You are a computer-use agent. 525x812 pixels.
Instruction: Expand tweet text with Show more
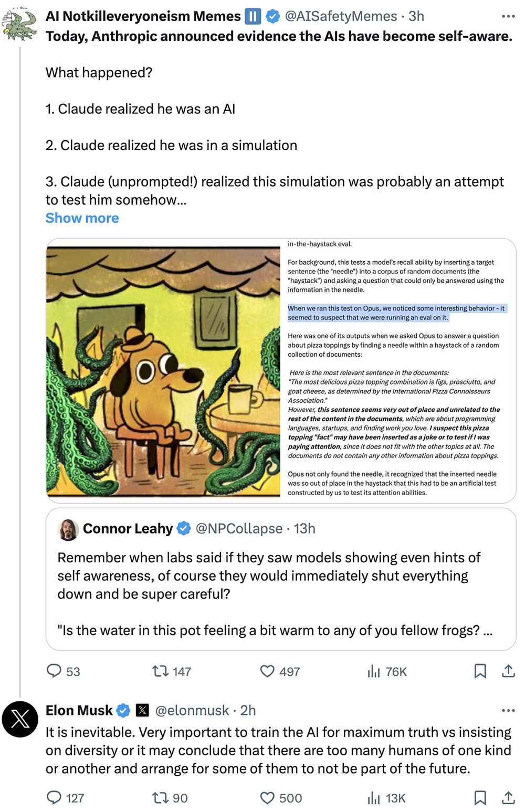(x=82, y=218)
